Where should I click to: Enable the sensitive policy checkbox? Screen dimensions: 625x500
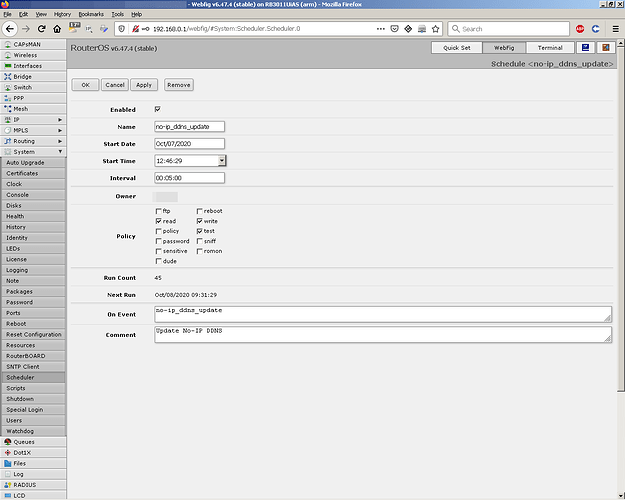[x=158, y=251]
